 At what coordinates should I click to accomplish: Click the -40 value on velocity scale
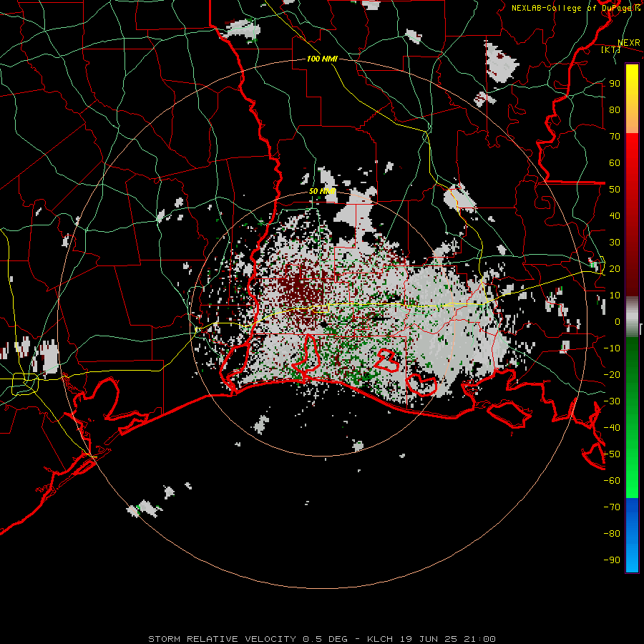(612, 428)
